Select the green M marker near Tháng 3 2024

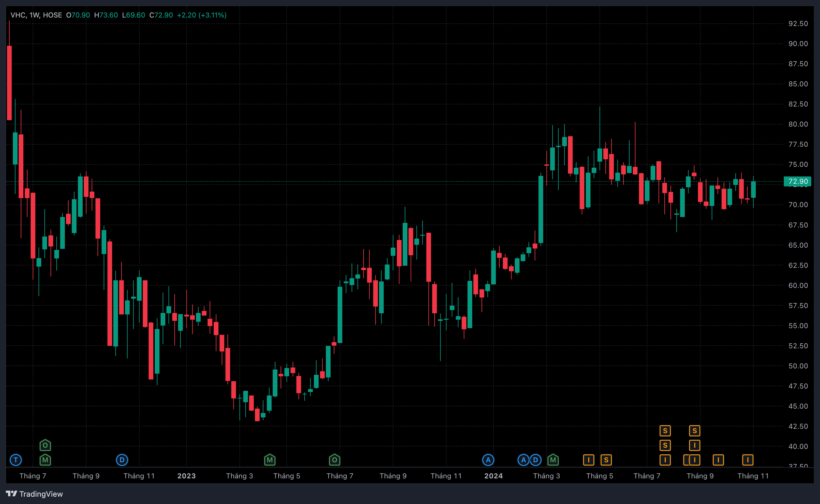(553, 460)
